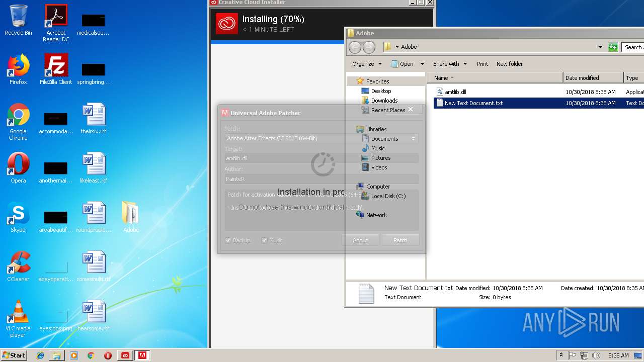This screenshot has height=362, width=644.
Task: Click the Windows Media Player taskbar icon
Action: click(74, 355)
